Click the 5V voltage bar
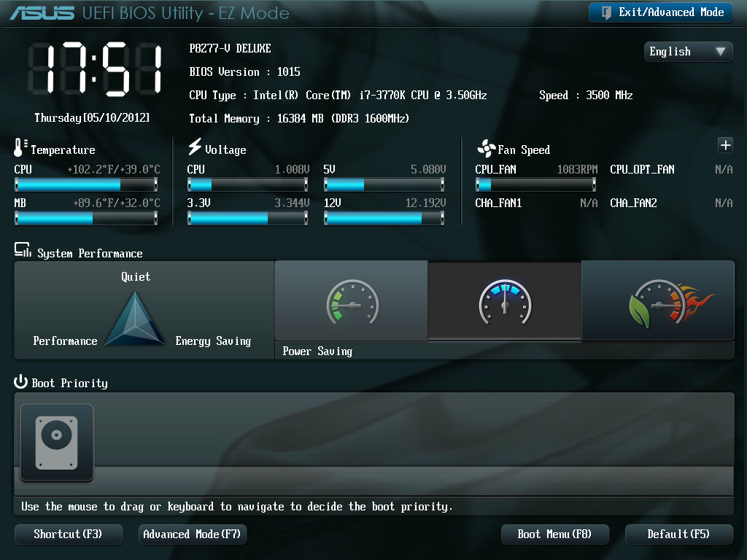The height and width of the screenshot is (560, 747). (384, 184)
